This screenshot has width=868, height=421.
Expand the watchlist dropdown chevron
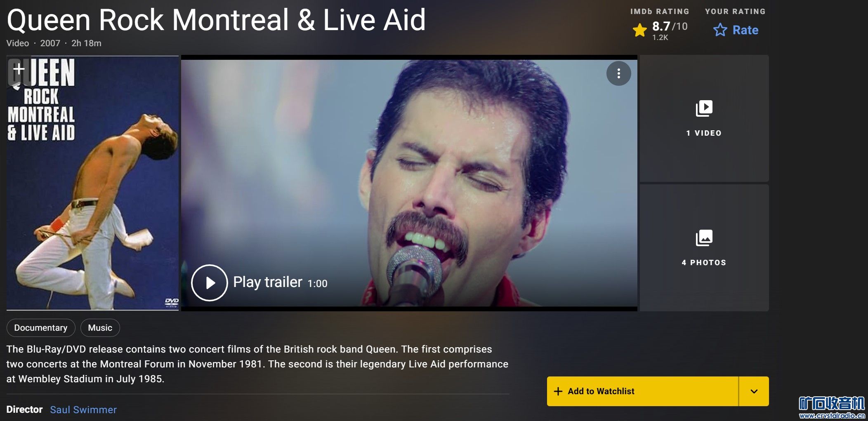754,391
